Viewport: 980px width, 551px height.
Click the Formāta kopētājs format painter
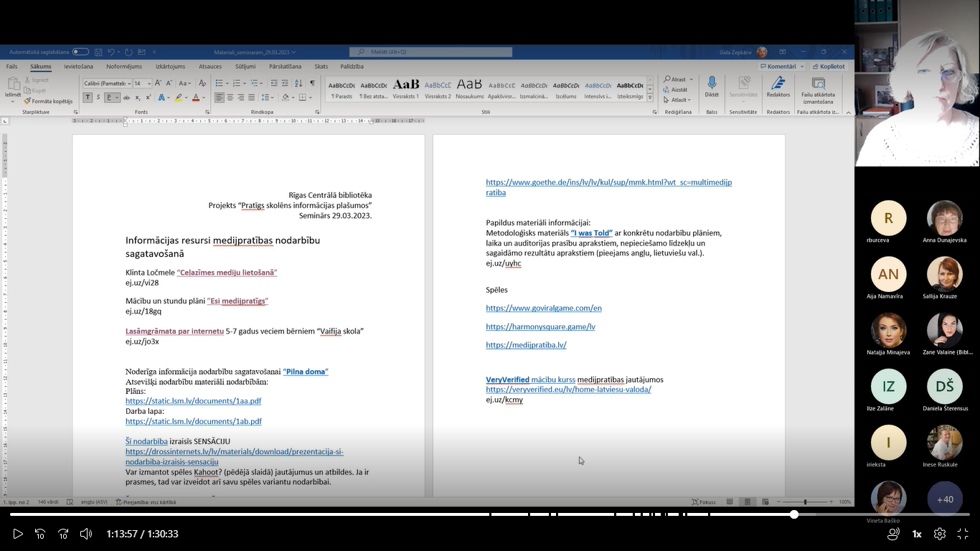(48, 101)
